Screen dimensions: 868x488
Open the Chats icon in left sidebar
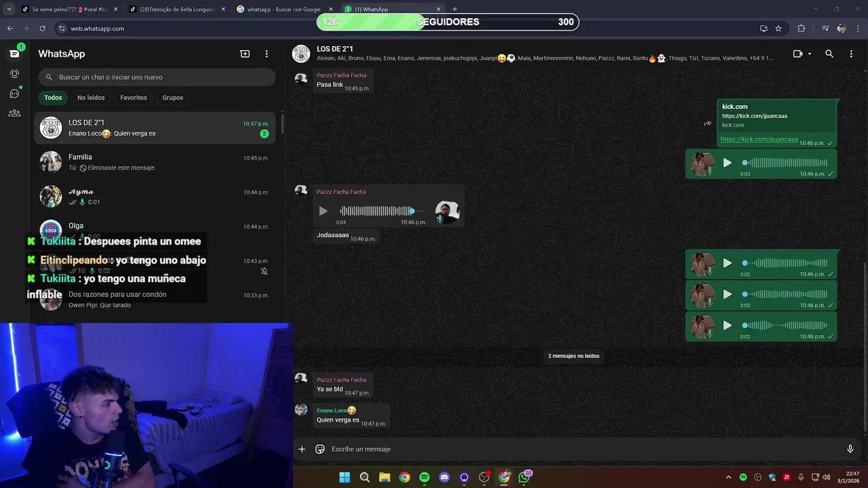click(14, 54)
